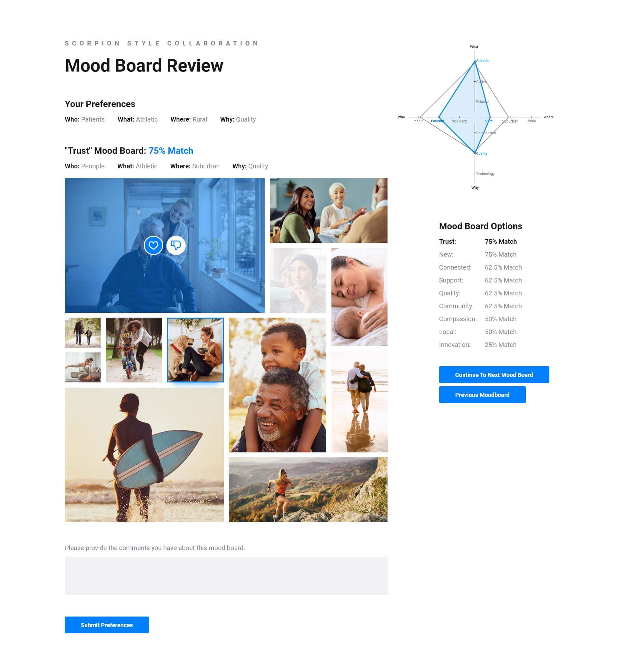This screenshot has width=619, height=672.
Task: Select the radar chart 'Quality' axis point
Action: click(x=475, y=153)
